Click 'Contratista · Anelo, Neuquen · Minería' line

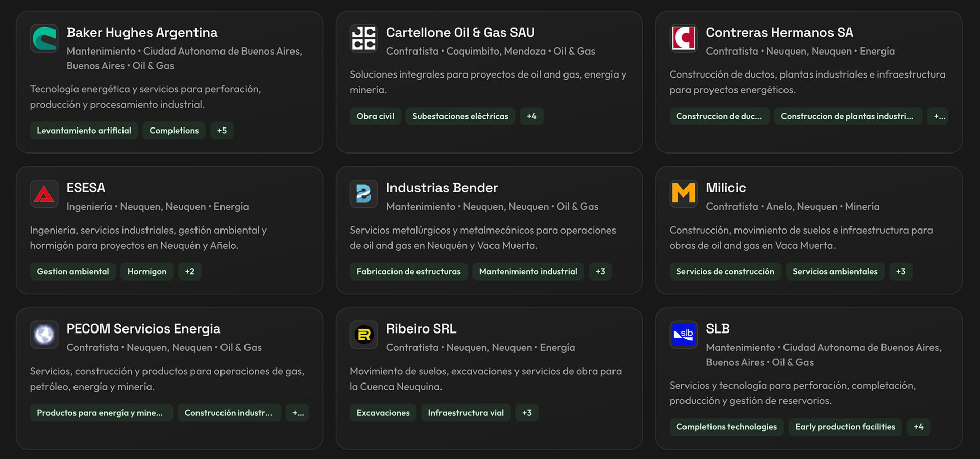click(x=793, y=207)
